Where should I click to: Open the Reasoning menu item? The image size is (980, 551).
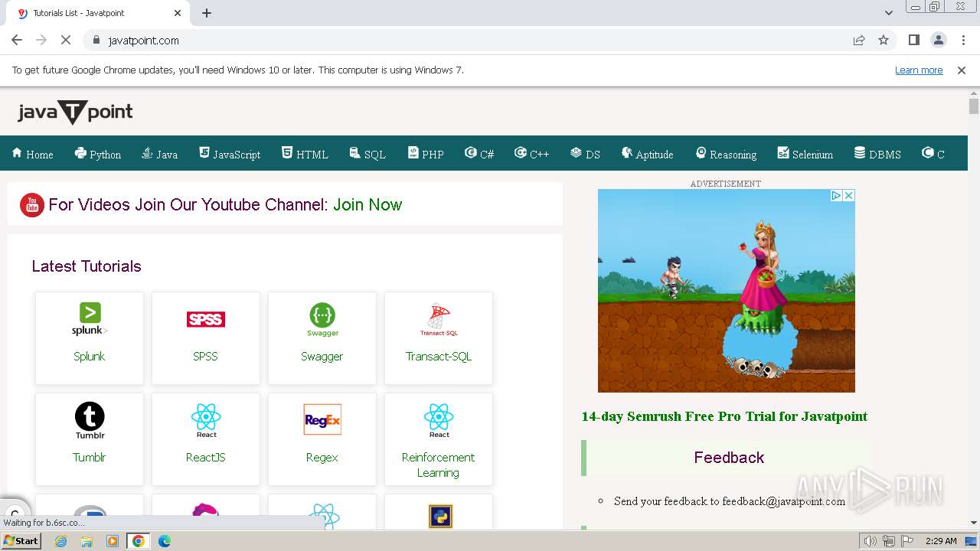click(726, 154)
